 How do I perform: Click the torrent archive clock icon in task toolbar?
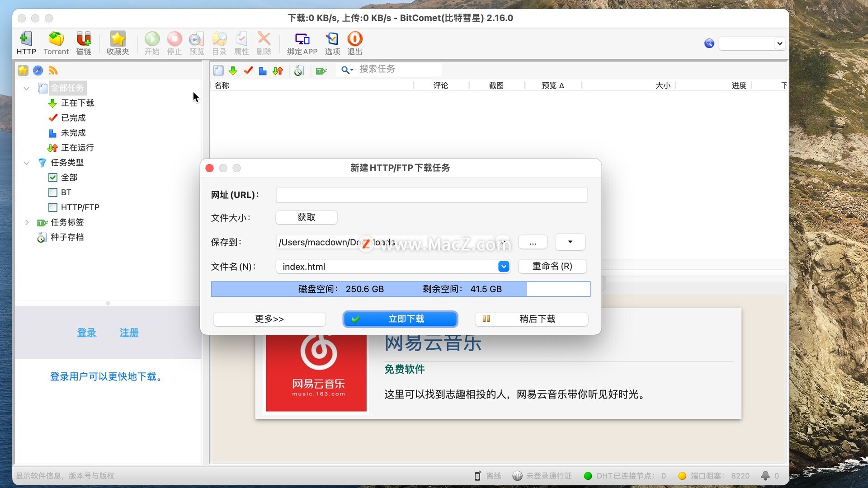coord(298,70)
